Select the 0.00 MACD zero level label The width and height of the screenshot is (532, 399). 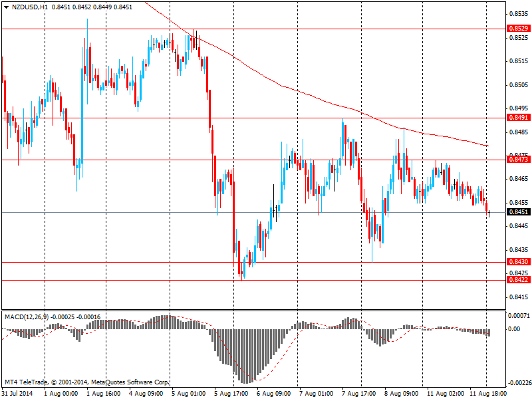(x=514, y=329)
